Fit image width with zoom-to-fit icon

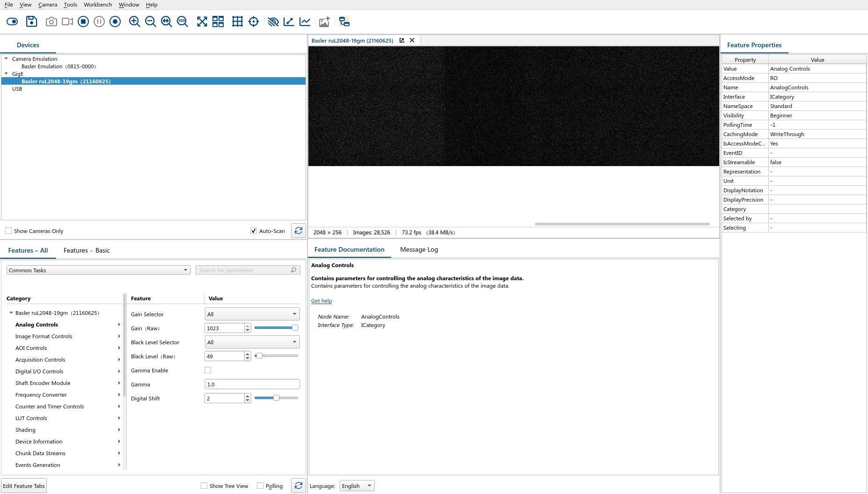pyautogui.click(x=167, y=22)
